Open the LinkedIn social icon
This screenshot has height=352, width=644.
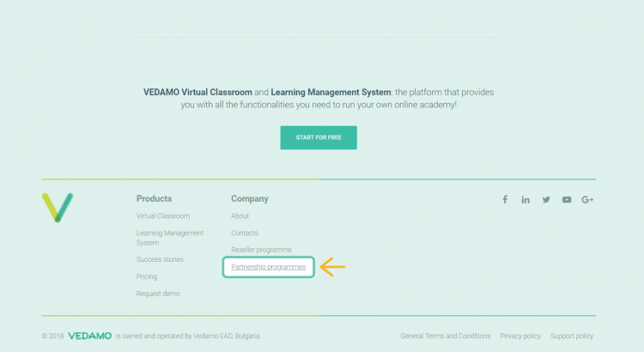[x=526, y=200]
